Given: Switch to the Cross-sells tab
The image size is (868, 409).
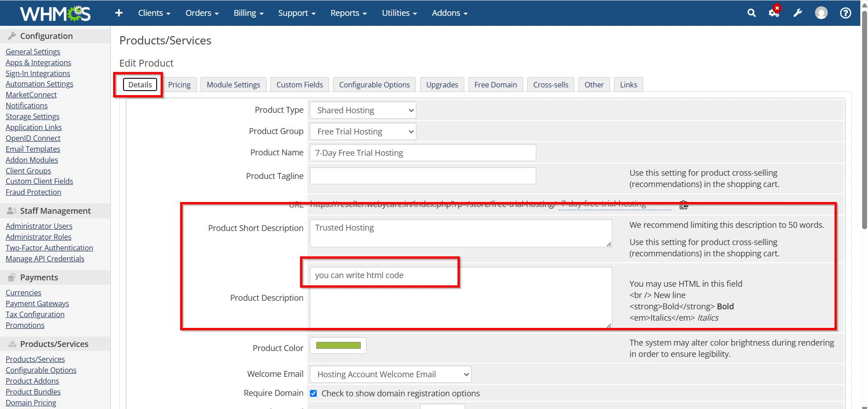Looking at the screenshot, I should pos(551,85).
